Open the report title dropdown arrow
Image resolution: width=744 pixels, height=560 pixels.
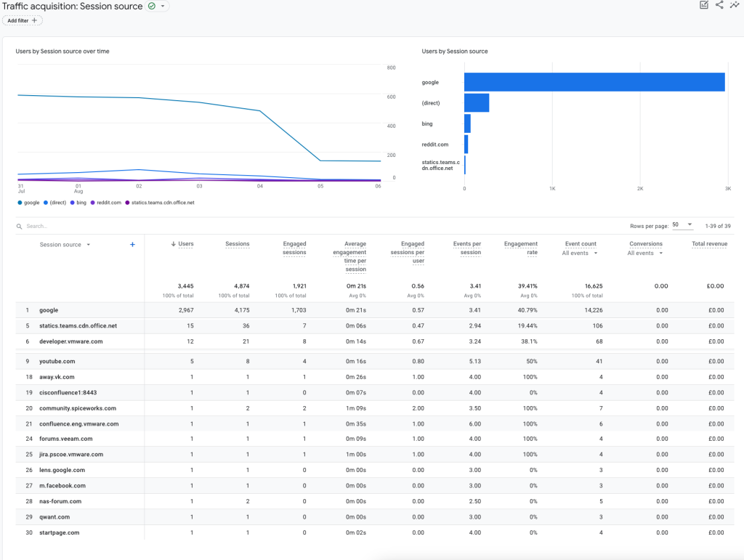coord(163,6)
